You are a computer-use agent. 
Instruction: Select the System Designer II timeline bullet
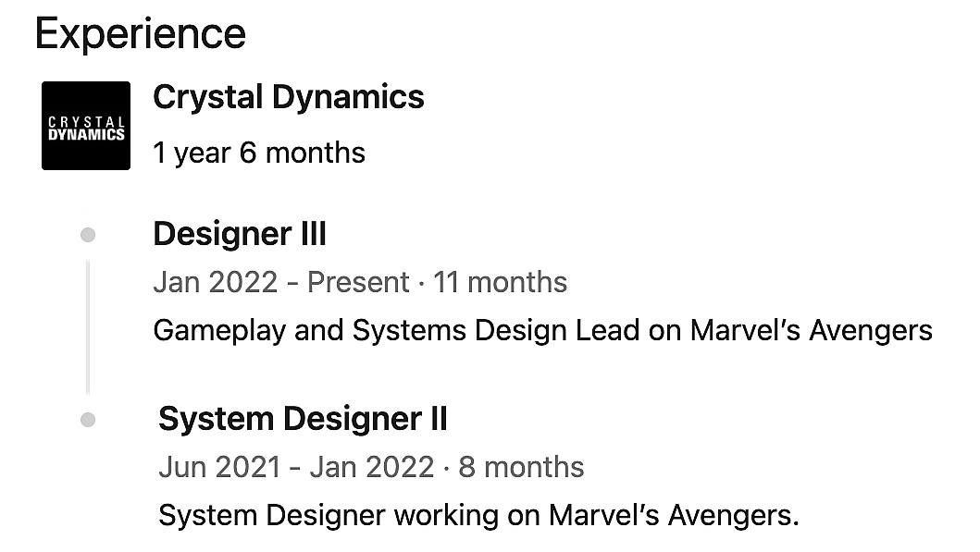(88, 420)
